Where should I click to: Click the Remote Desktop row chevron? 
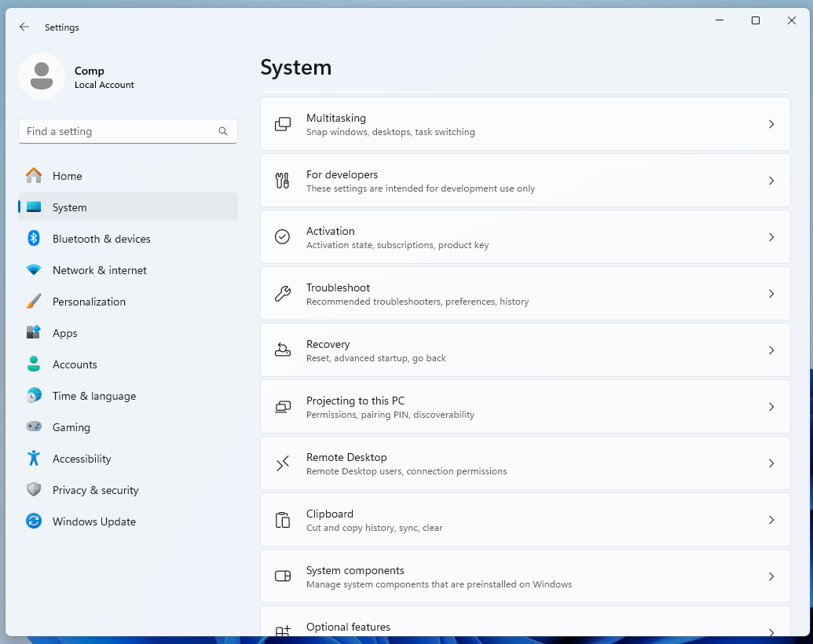771,463
